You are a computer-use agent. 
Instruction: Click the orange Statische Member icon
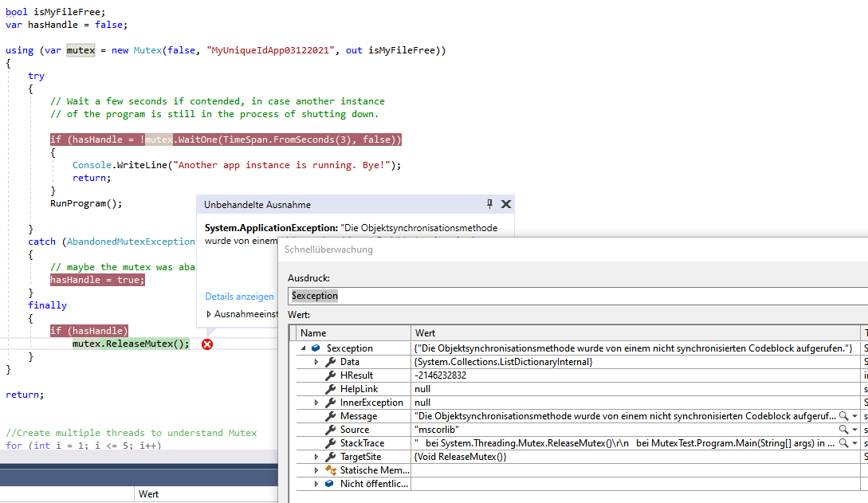pyautogui.click(x=331, y=470)
